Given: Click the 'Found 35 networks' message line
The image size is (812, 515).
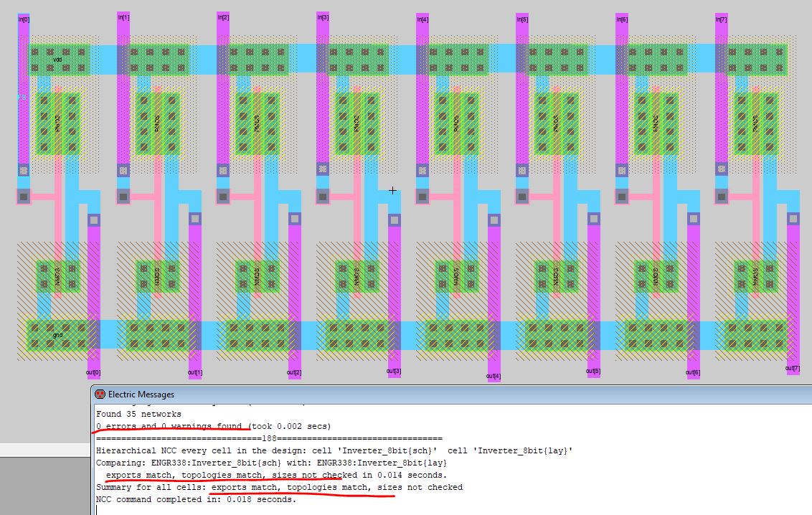Looking at the screenshot, I should 138,414.
